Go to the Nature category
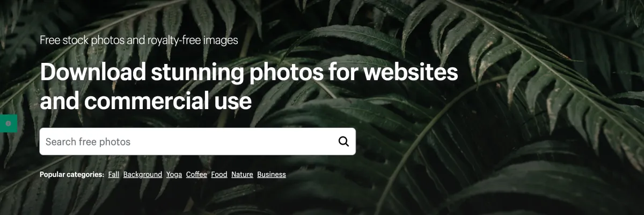 242,175
